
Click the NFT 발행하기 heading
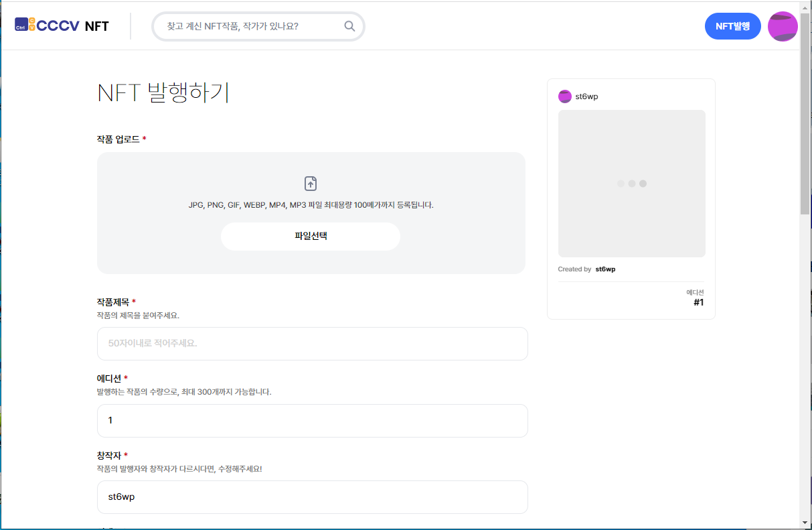pos(163,92)
